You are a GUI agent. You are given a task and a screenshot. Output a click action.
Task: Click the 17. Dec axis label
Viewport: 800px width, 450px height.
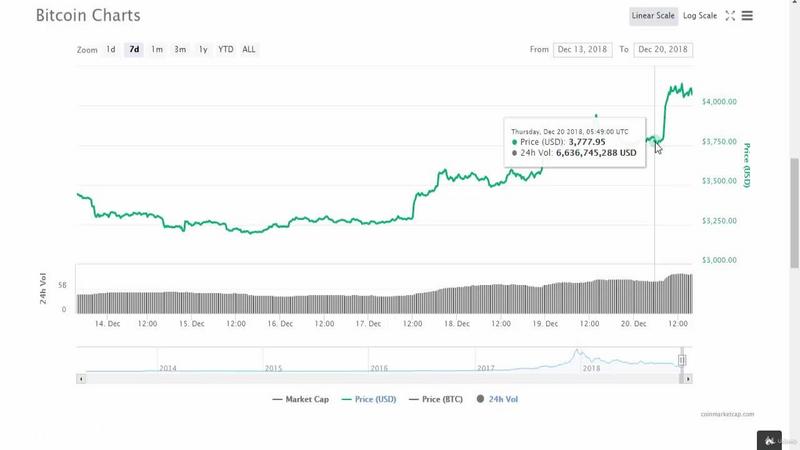click(x=368, y=323)
